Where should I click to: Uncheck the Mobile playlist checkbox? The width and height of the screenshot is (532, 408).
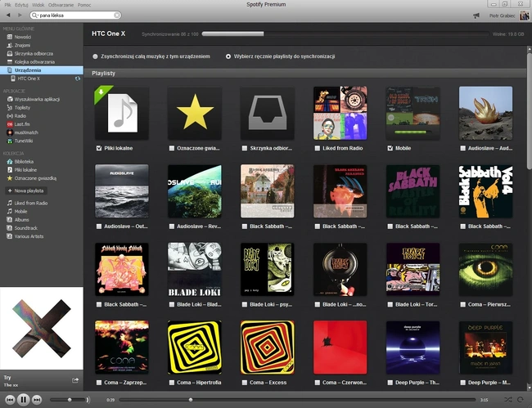pyautogui.click(x=390, y=148)
